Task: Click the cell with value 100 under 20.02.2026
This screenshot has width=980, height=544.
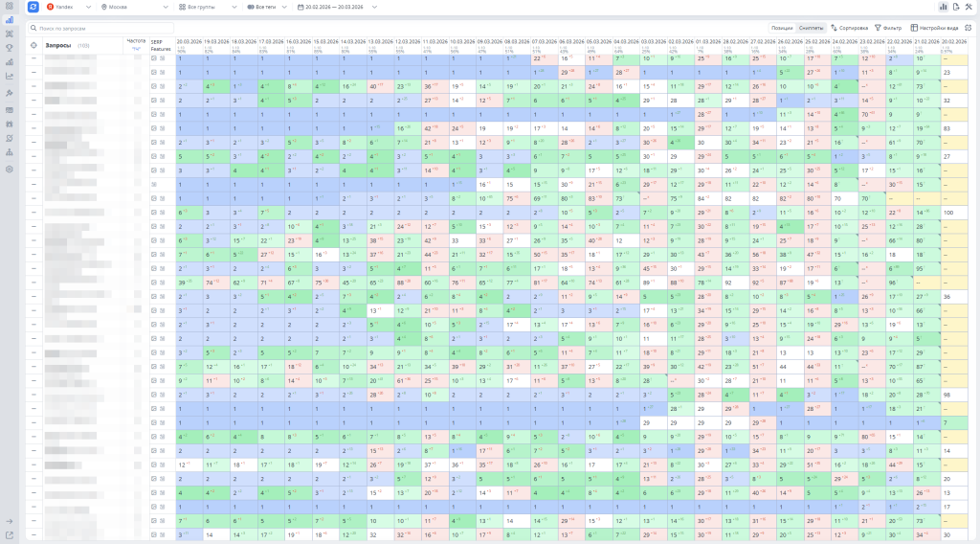Action: pos(954,213)
